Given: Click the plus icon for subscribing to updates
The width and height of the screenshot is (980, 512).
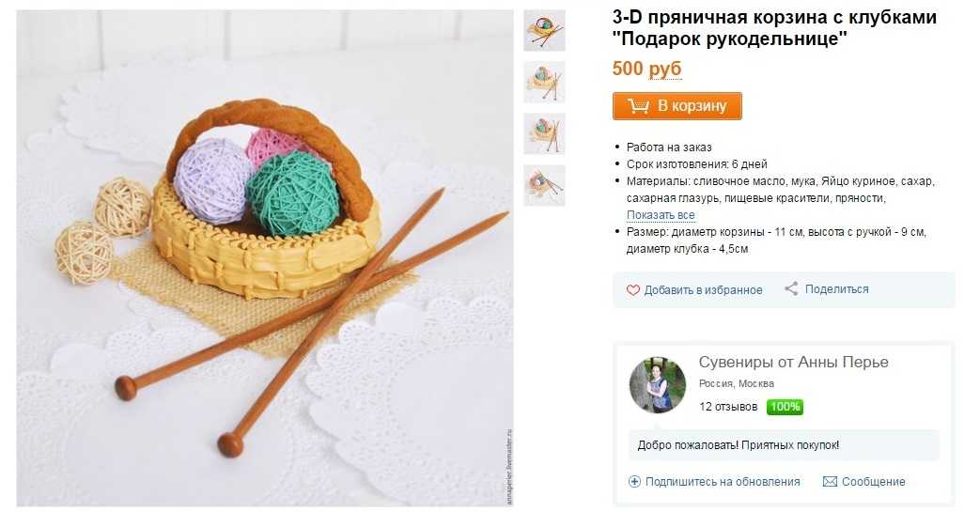Looking at the screenshot, I should pos(634,481).
